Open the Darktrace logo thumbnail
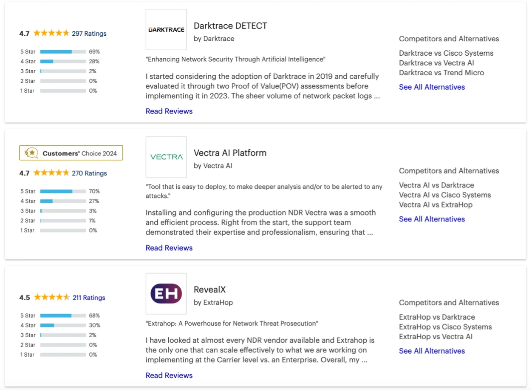532x392 pixels. [166, 30]
